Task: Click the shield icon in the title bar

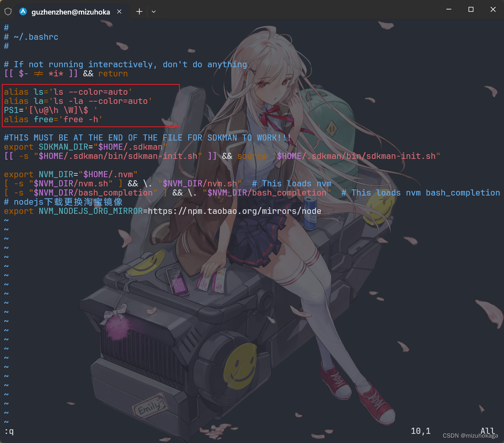Action: pyautogui.click(x=8, y=11)
